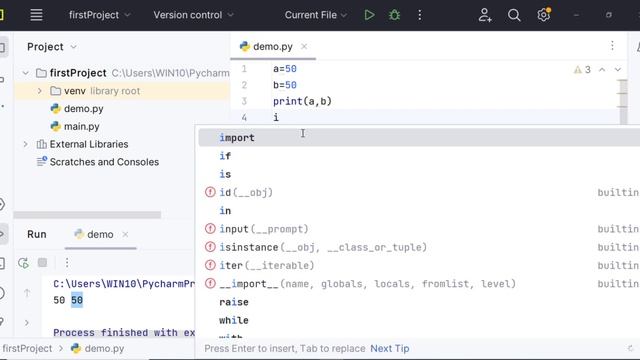Click the iter builtin icon

tap(210, 265)
